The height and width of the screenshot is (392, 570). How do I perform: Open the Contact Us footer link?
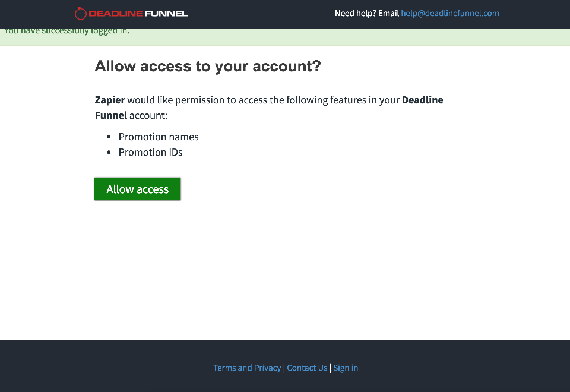coord(307,368)
